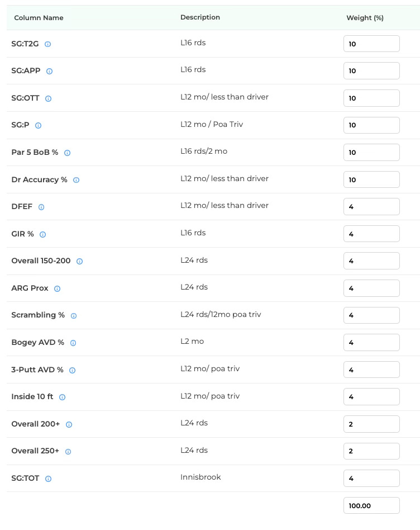Show info for Overall 150-200

[x=79, y=261]
